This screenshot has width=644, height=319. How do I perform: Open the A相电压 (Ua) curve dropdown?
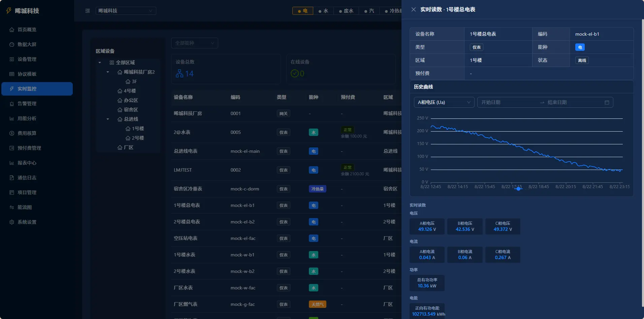(x=444, y=102)
